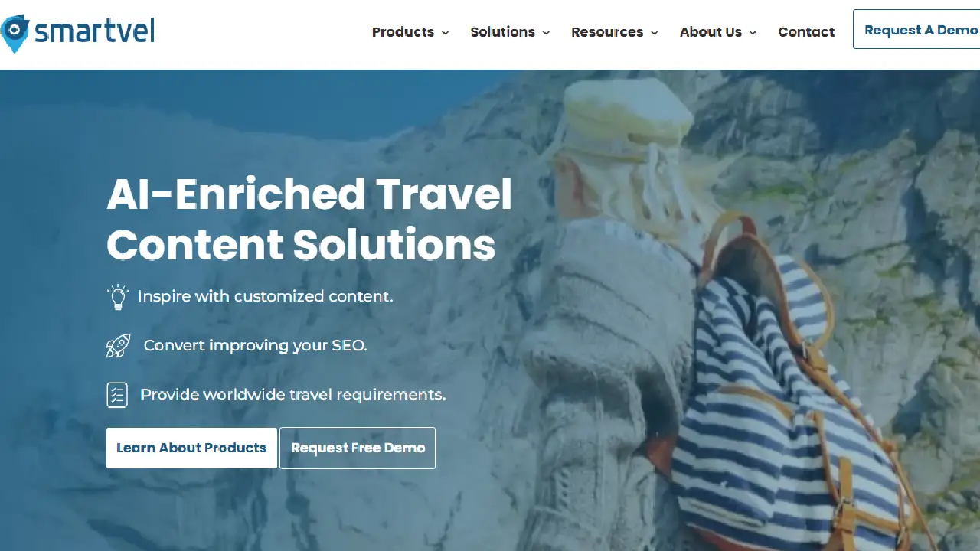Expand the Resources dropdown chevron
Image resolution: width=980 pixels, height=551 pixels.
654,32
